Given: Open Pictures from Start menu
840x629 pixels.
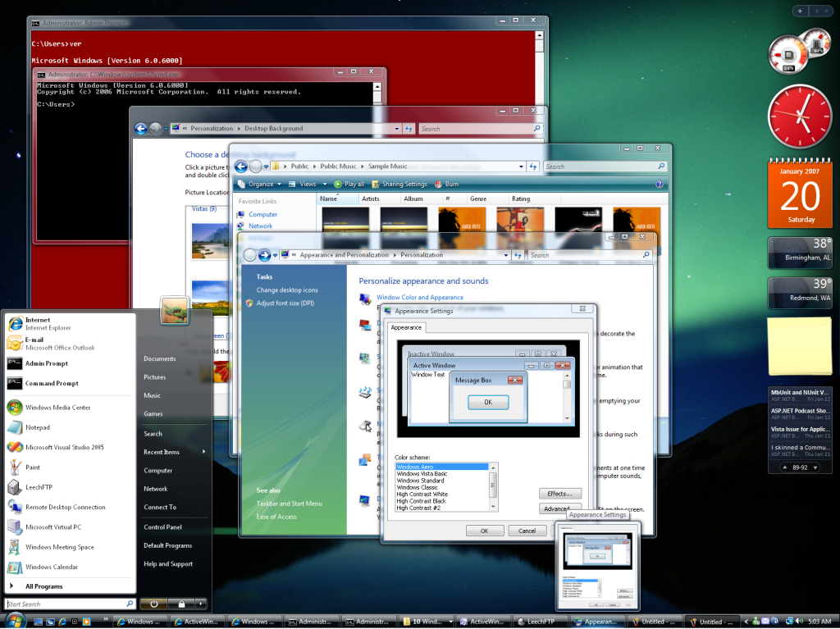Looking at the screenshot, I should (155, 377).
